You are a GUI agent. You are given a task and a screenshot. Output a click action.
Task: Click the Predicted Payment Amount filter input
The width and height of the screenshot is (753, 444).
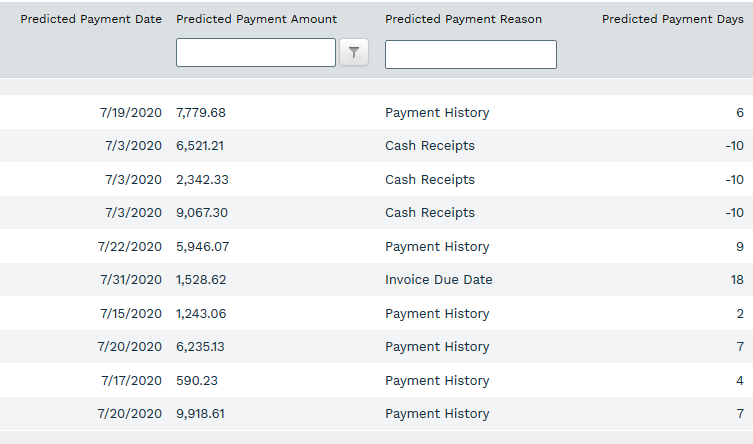(255, 53)
